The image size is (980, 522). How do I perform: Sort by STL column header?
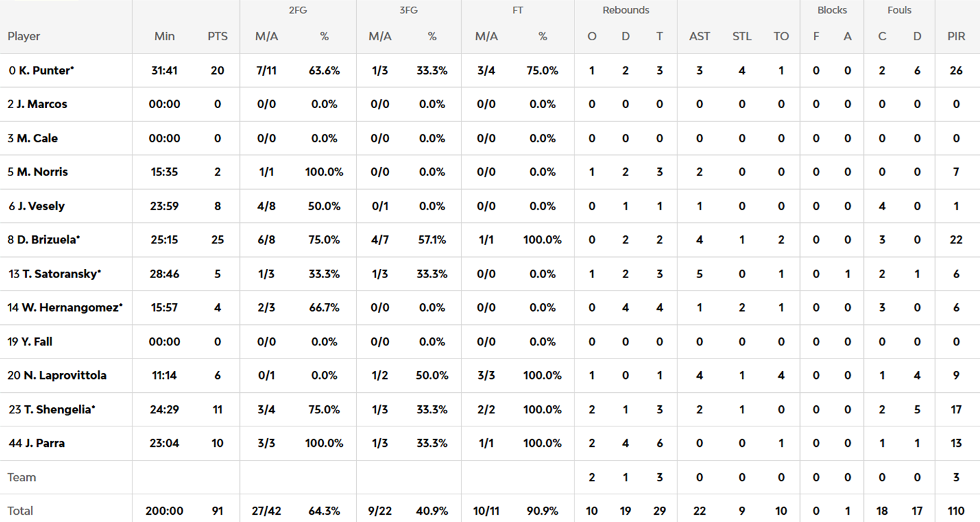click(742, 37)
